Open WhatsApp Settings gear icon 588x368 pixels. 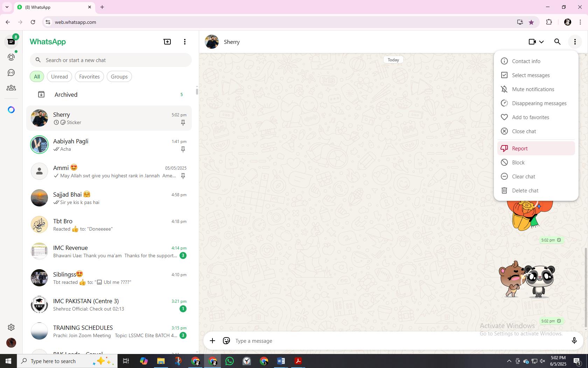(11, 327)
